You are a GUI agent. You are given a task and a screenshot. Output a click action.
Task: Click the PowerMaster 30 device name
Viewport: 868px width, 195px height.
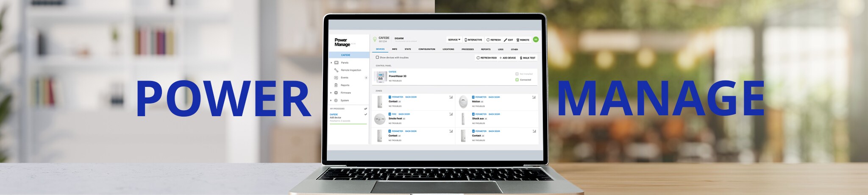[x=398, y=76]
